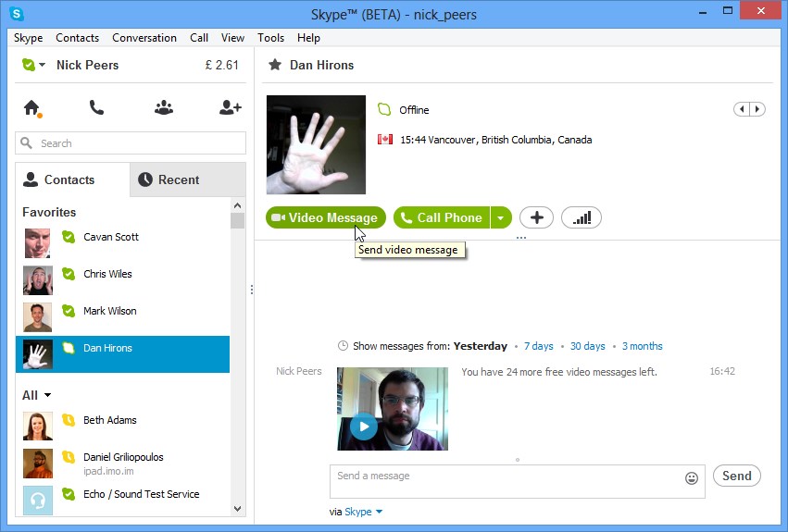Viewport: 788px width, 532px height.
Task: Expand the Call Phone dropdown arrow
Action: [x=501, y=217]
